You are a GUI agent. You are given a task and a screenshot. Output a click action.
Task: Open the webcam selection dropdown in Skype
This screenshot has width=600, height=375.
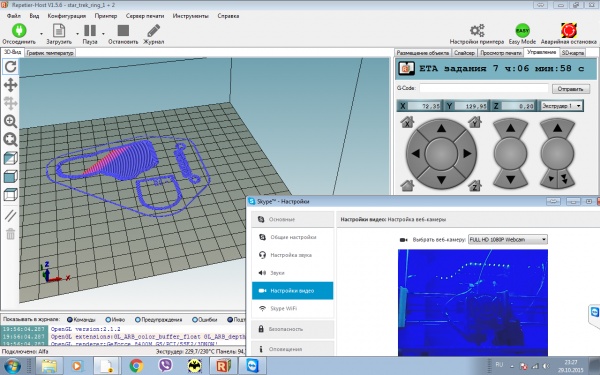coord(508,240)
